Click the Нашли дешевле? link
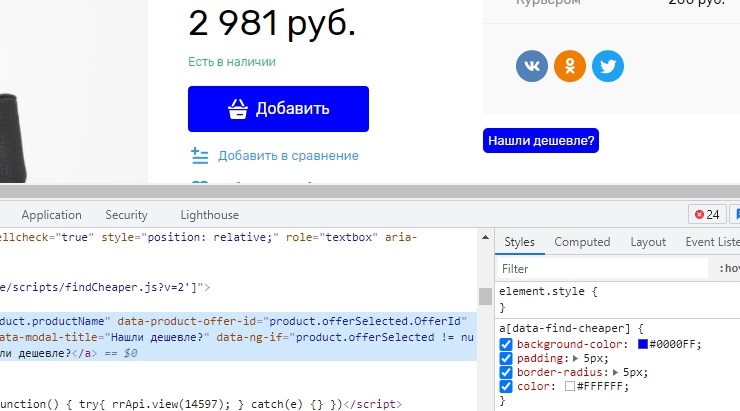Viewport: 740px width, 411px height. click(541, 141)
